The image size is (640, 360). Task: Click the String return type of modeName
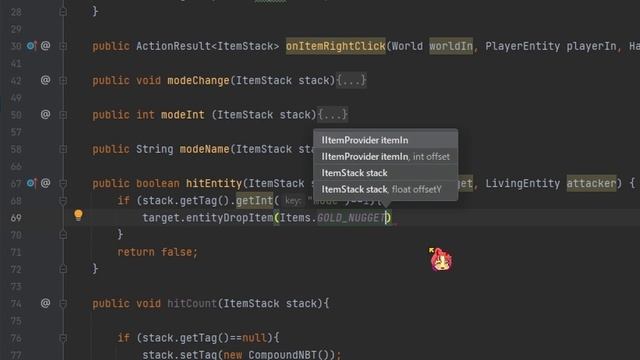click(154, 149)
